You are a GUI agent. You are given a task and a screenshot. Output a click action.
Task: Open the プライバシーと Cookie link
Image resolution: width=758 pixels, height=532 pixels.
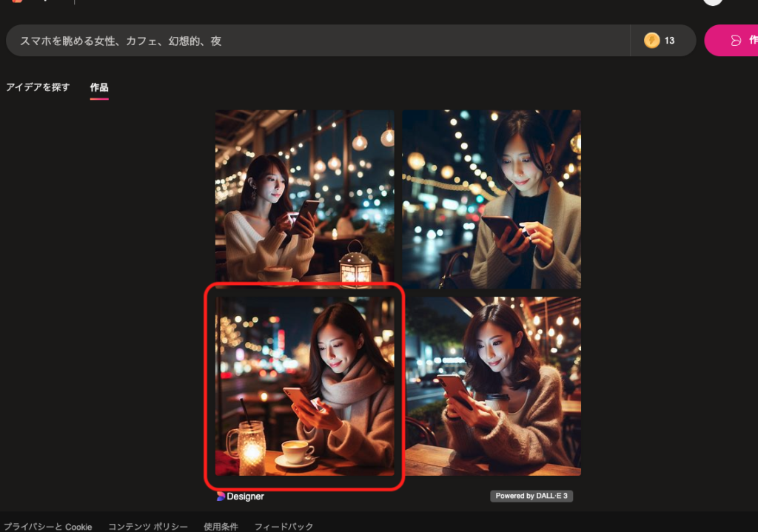coord(48,526)
